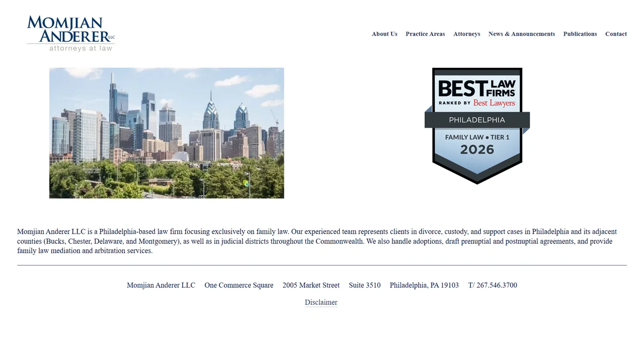Open the About Us menu

pos(384,34)
